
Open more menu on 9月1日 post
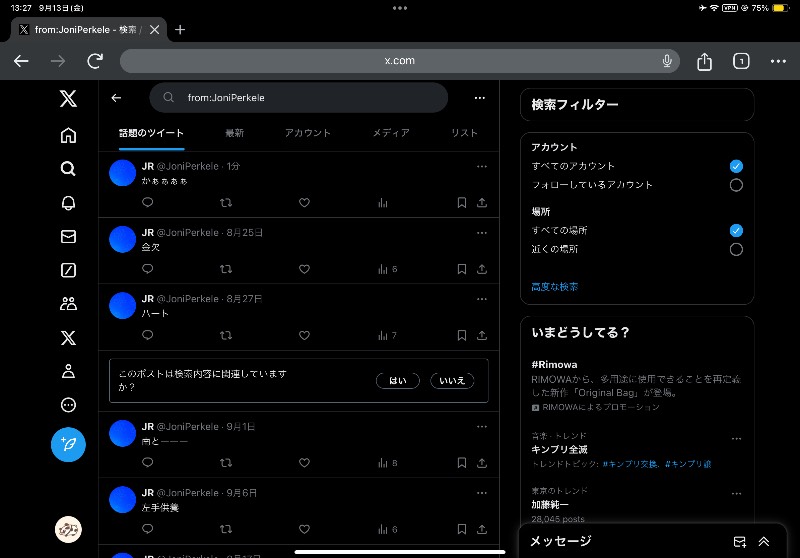(482, 426)
